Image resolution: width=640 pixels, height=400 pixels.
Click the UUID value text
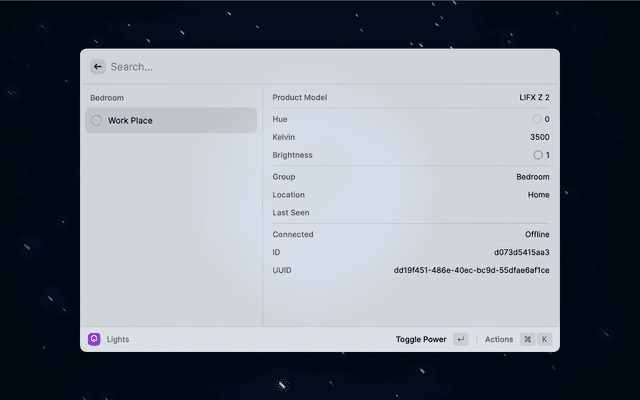tap(471, 270)
